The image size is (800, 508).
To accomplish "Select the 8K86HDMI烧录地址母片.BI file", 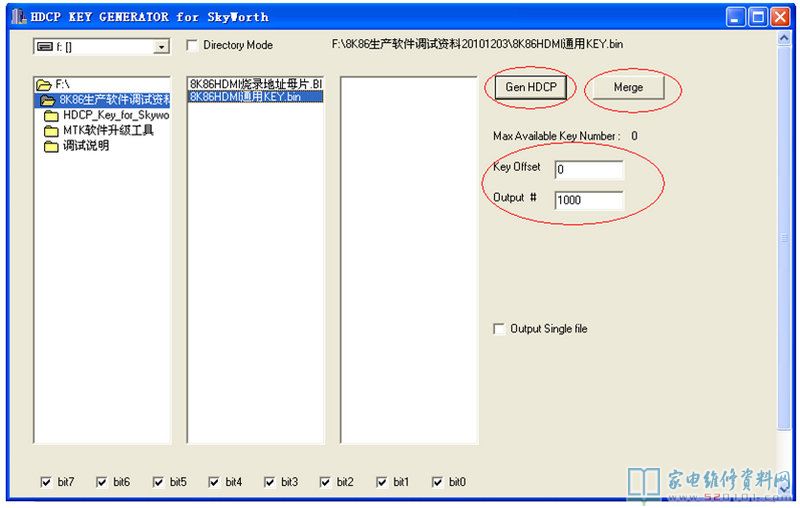I will pos(256,84).
